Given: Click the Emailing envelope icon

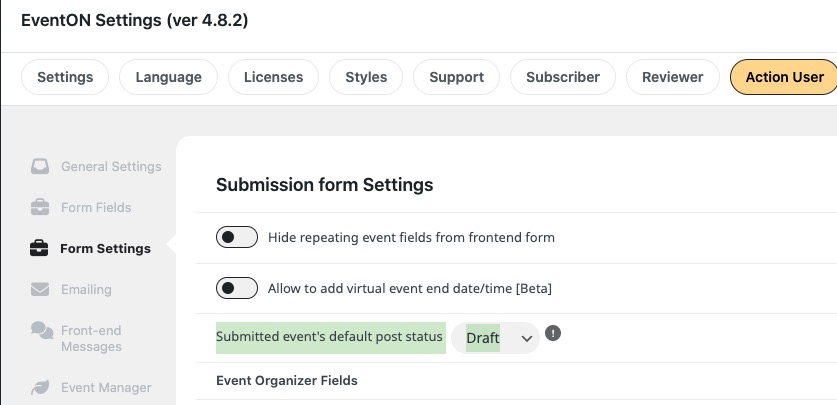Looking at the screenshot, I should tap(40, 290).
